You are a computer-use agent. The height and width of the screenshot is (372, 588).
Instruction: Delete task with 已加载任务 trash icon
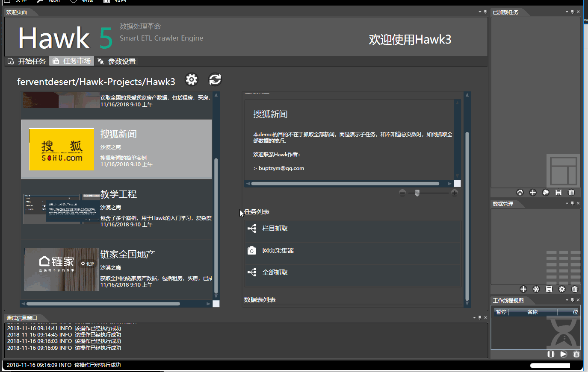(x=571, y=193)
